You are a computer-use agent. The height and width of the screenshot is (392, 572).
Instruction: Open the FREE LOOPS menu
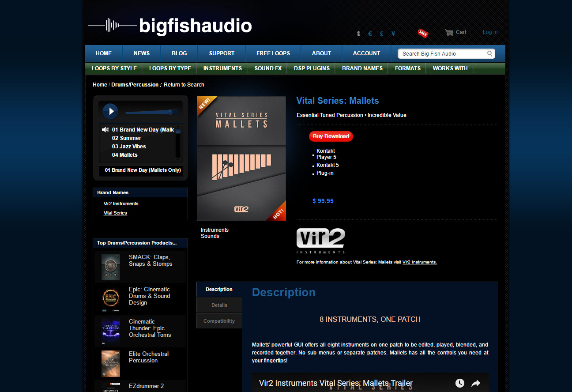tap(273, 53)
